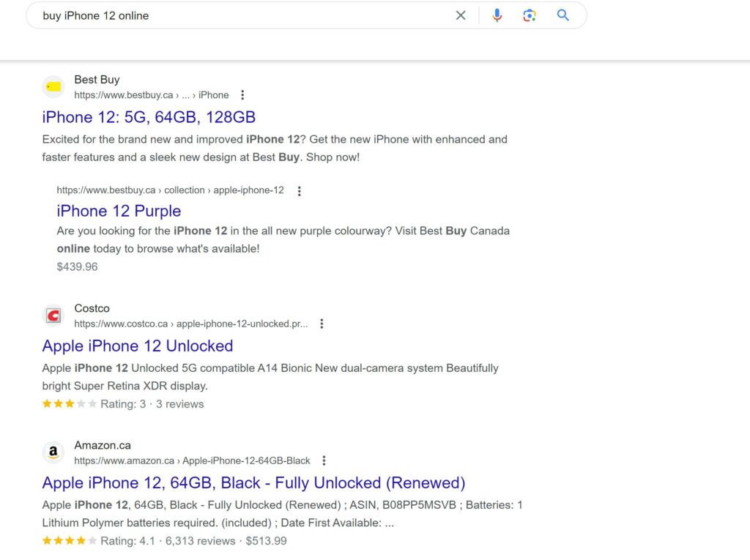Click the Best Buy site name label
750x560 pixels.
[x=96, y=79]
